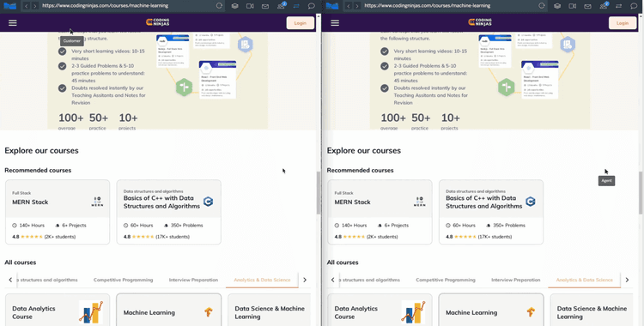Select Interview Preparation tab in right window
Screen dimensions: 644x326
(x=516, y=280)
